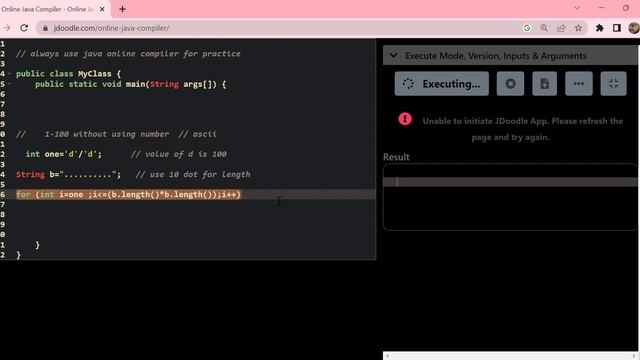This screenshot has width=640, height=360.
Task: Click the 'always use java online compiler' comment
Action: [128, 54]
